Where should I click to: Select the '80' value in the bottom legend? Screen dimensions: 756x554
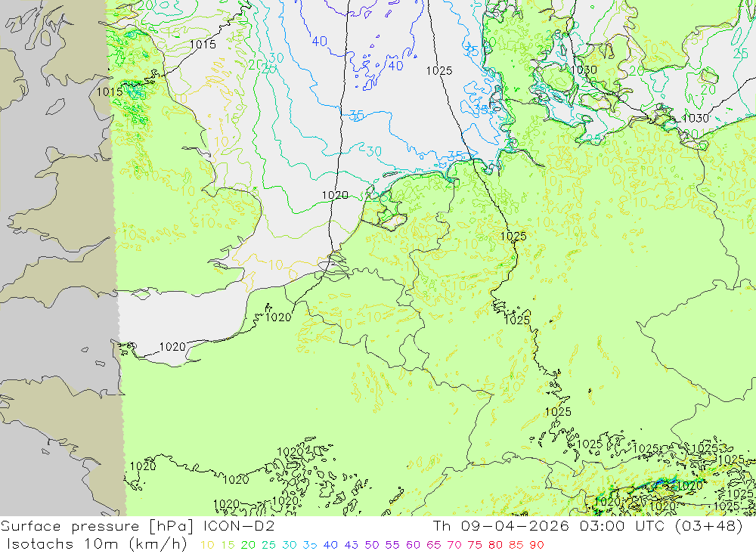point(495,545)
